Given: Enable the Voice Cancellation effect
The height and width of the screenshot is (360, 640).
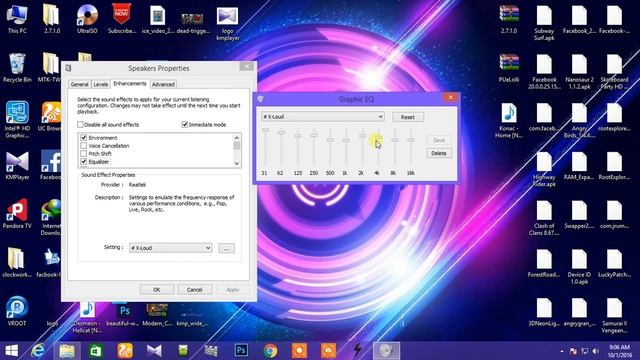Looking at the screenshot, I should coord(84,146).
